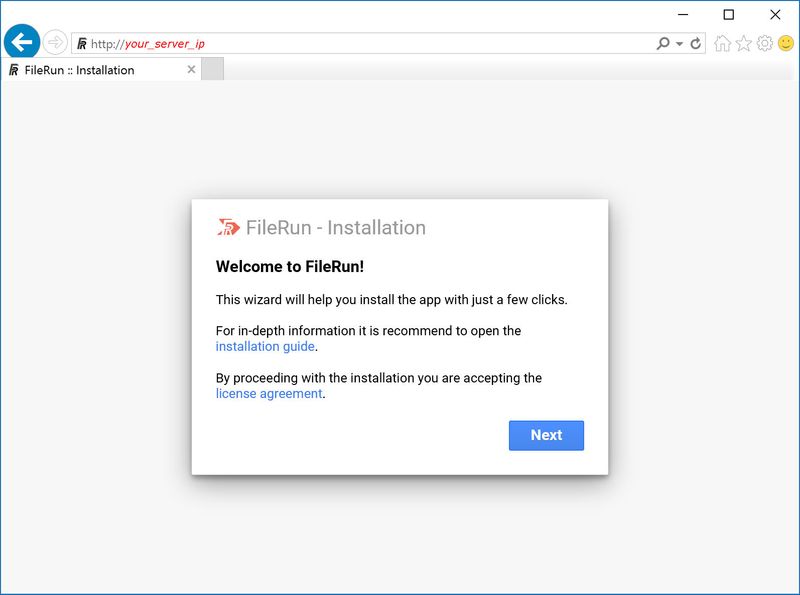Open the address bar search dropdown arrow

point(680,44)
